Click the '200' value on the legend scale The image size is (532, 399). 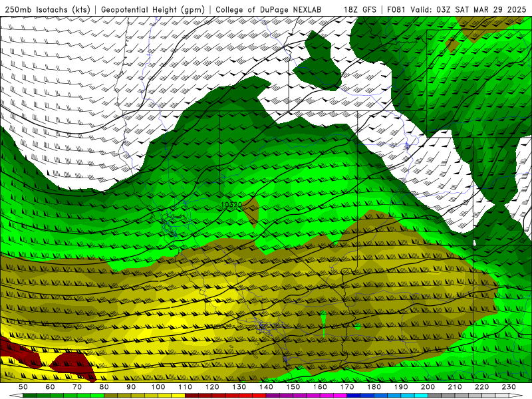[428, 387]
